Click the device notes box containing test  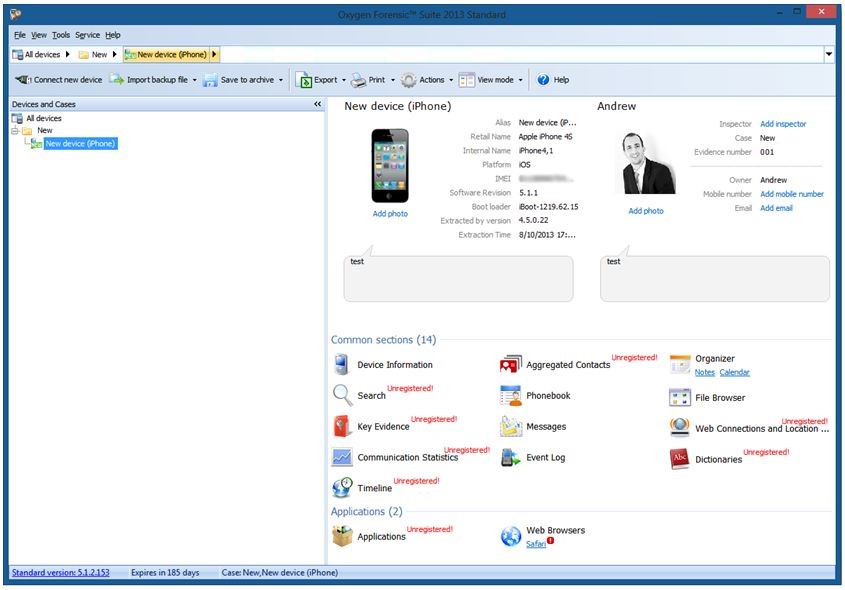pyautogui.click(x=459, y=279)
